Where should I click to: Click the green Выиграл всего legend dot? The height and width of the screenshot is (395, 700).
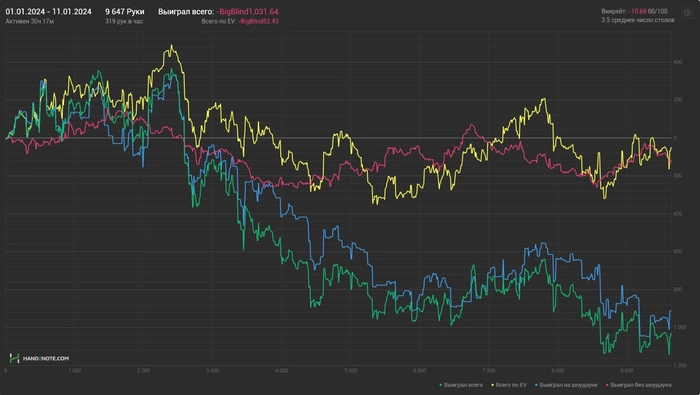[441, 385]
